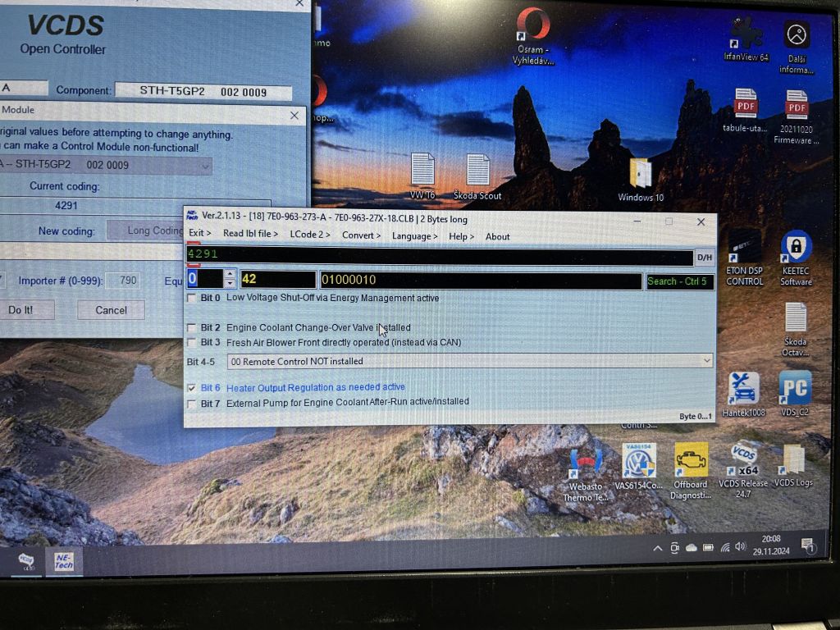Uncheck Bit 6 Heater Output Regulation

pyautogui.click(x=192, y=388)
